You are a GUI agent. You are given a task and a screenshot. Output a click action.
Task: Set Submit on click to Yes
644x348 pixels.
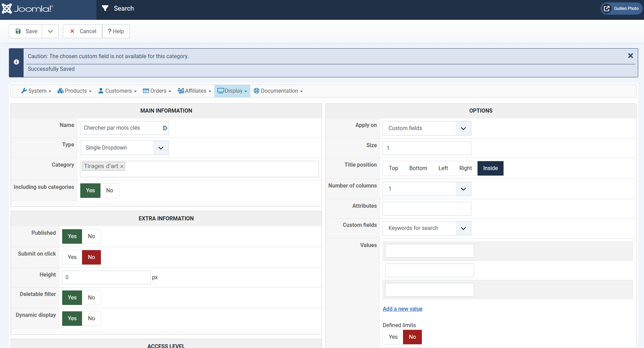point(72,257)
